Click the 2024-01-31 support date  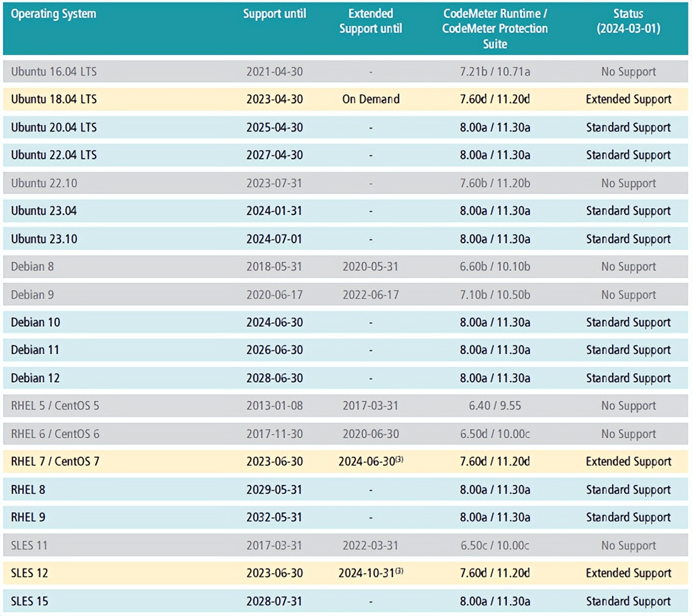pyautogui.click(x=274, y=211)
